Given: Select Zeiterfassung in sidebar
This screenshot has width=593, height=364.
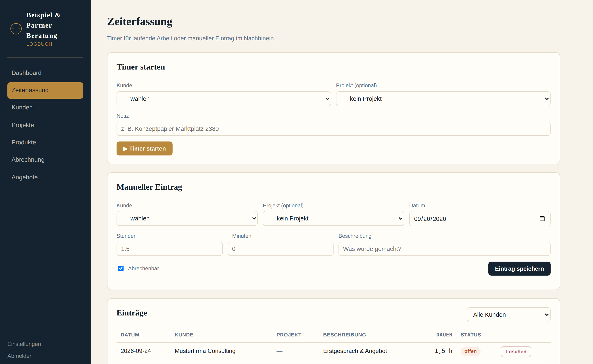Looking at the screenshot, I should coord(45,90).
